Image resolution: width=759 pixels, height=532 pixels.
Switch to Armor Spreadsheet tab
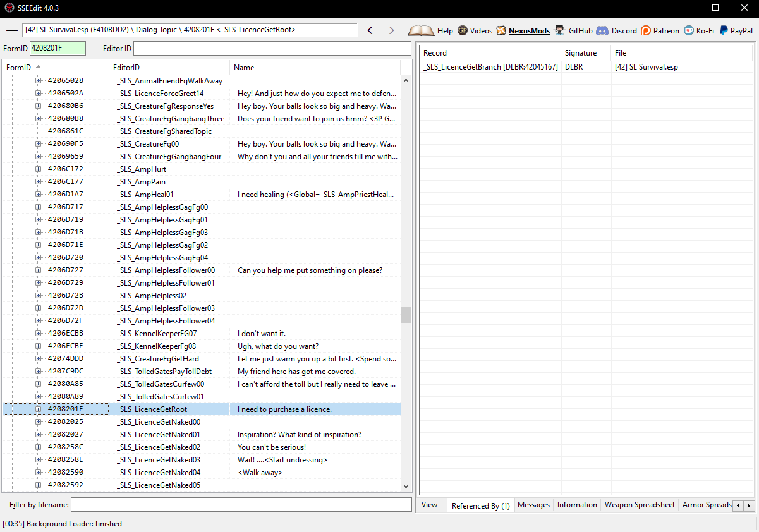707,505
